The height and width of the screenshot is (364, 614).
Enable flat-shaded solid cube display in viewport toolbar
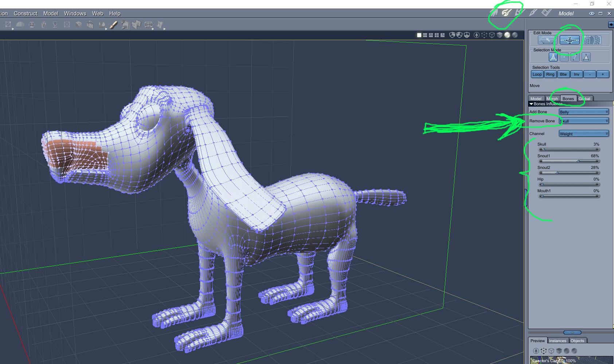tap(500, 35)
